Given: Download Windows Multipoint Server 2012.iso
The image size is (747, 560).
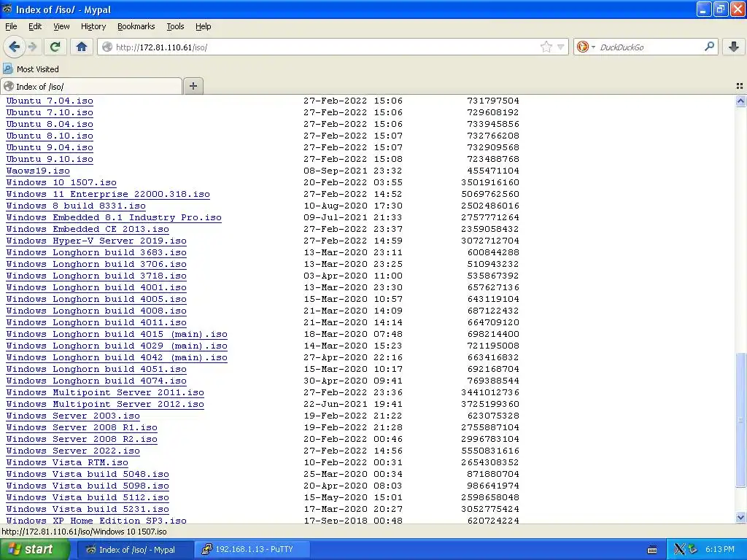Looking at the screenshot, I should pyautogui.click(x=105, y=404).
